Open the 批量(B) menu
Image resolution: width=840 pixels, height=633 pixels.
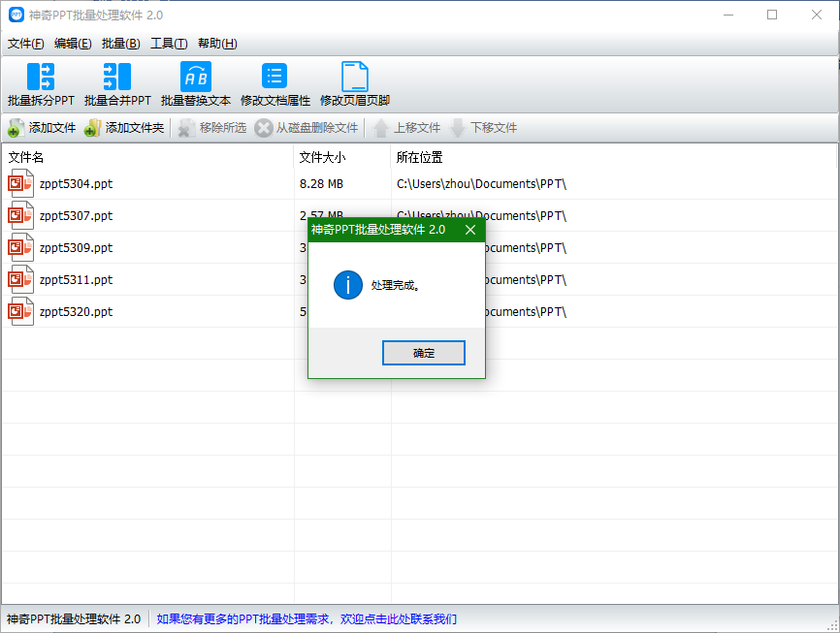point(121,44)
